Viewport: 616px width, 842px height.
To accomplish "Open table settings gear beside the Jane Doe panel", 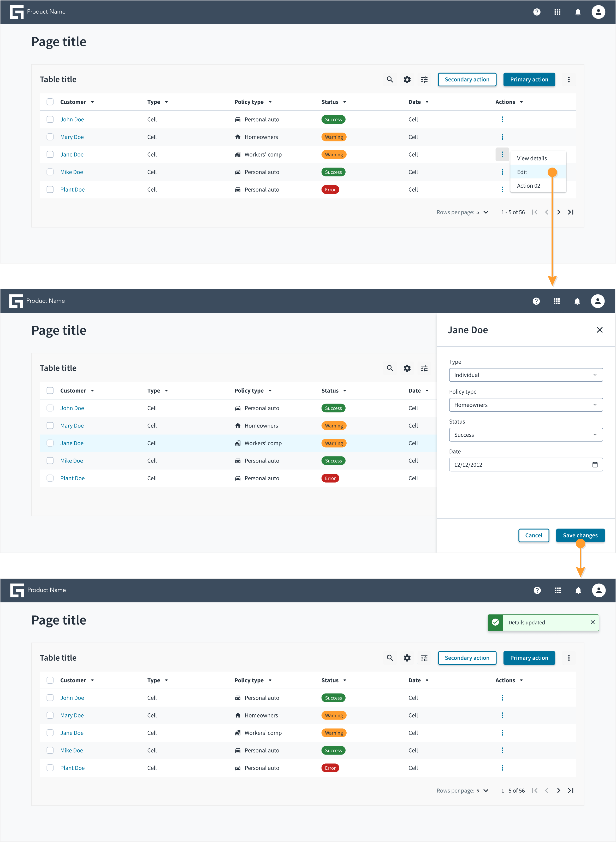I will 407,368.
